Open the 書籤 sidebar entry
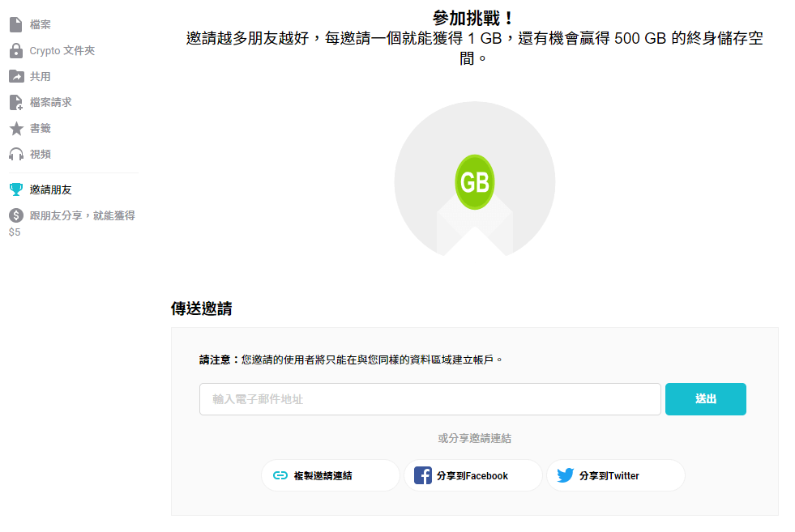The image size is (795, 532). coord(40,128)
